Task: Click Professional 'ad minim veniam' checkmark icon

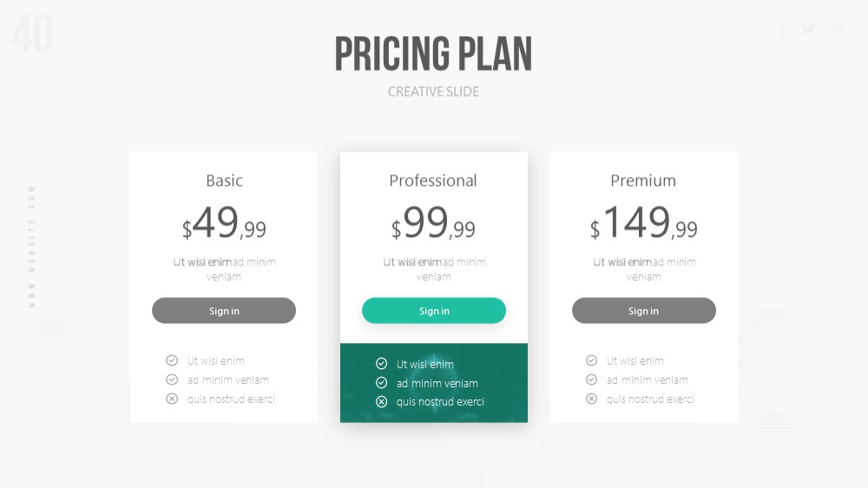Action: pos(381,383)
